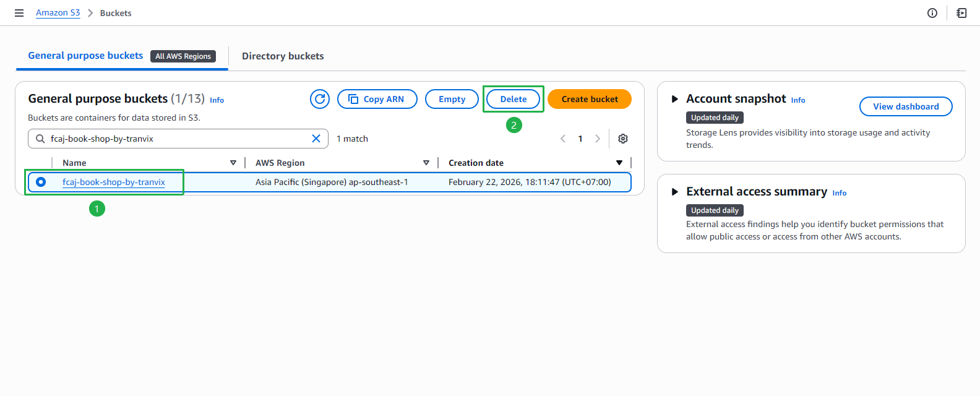Click Copy ARN button
Viewport: 980px width, 396px height.
pyautogui.click(x=377, y=99)
